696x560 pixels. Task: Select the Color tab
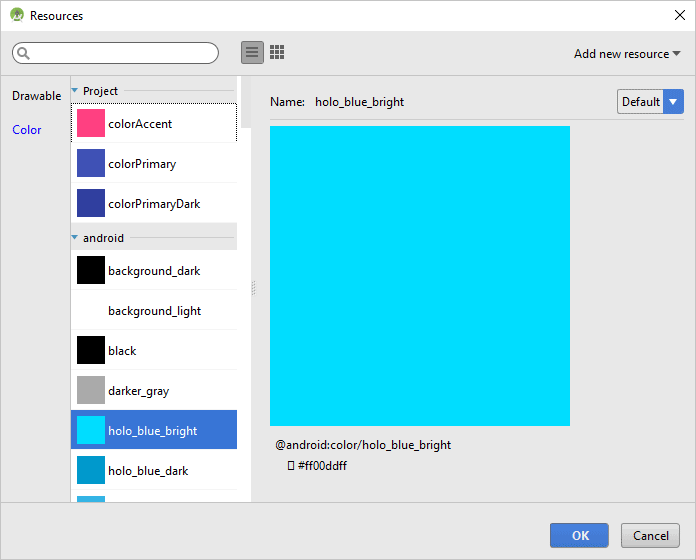(27, 130)
